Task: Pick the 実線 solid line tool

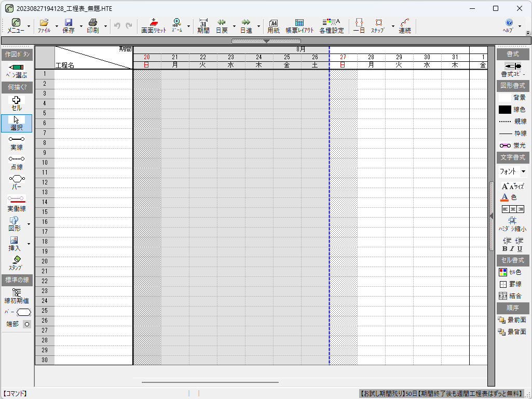Action: 17,143
